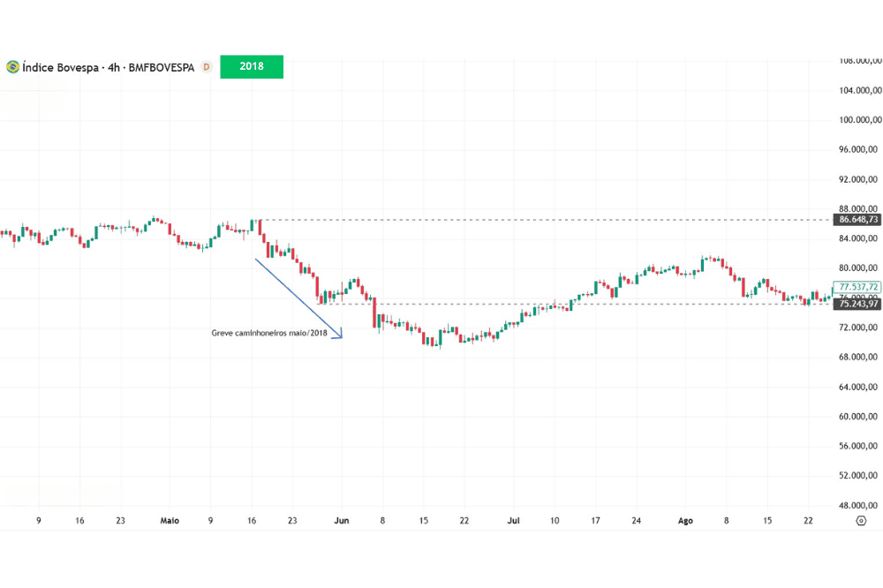Click the BMFBOVESPA exchange name
This screenshot has width=883, height=588.
(x=162, y=67)
